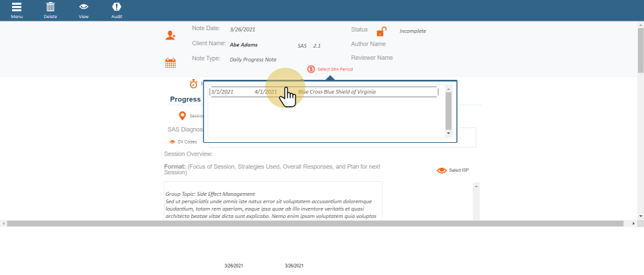Toggle the Status unlock padlock icon
The image size is (644, 275).
[x=381, y=32]
